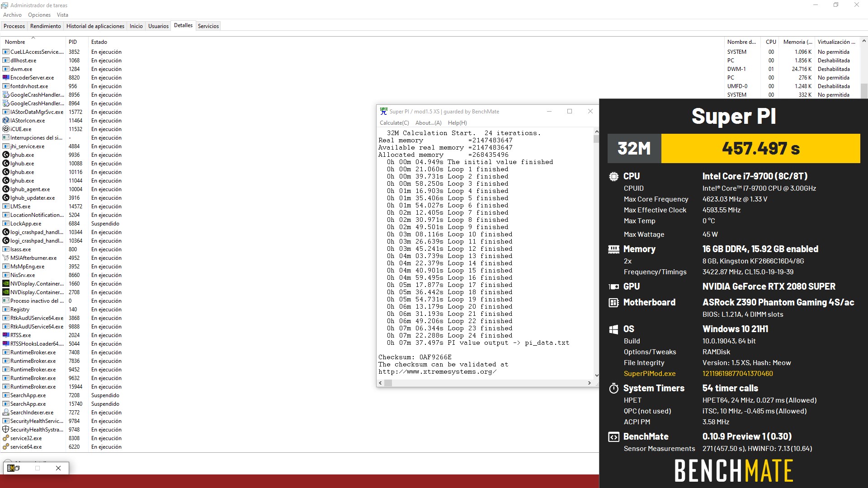Open About menu in Super PI

pyautogui.click(x=428, y=123)
